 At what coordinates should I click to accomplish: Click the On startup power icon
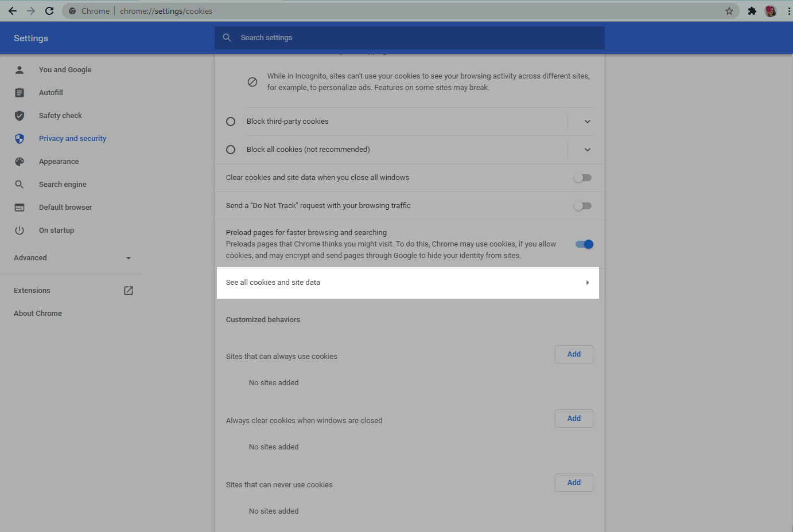[20, 230]
